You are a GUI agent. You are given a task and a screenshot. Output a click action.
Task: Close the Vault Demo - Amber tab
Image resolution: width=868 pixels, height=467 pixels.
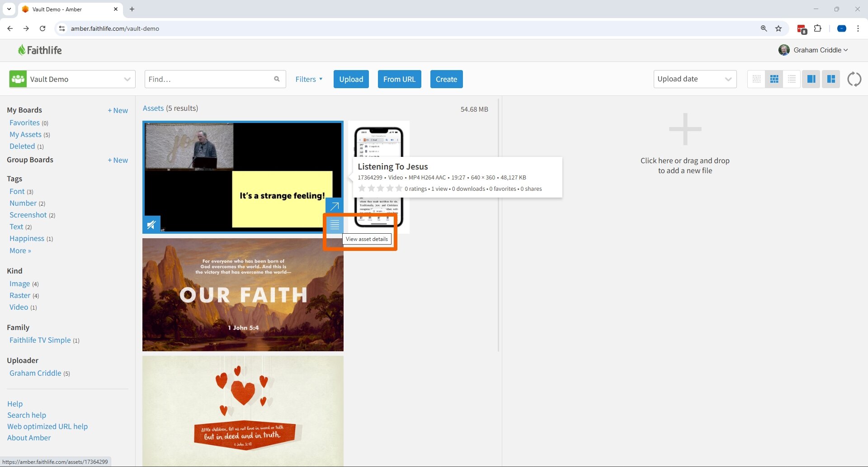click(x=116, y=9)
